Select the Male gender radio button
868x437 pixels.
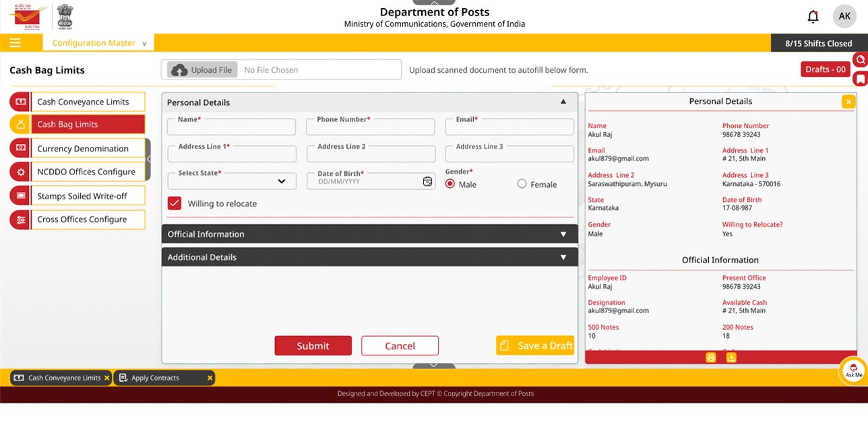[450, 184]
